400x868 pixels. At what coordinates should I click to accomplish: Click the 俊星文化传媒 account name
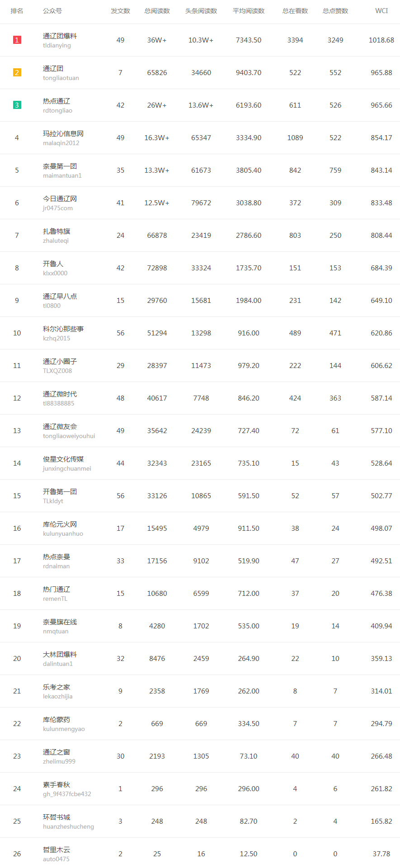coord(63,459)
